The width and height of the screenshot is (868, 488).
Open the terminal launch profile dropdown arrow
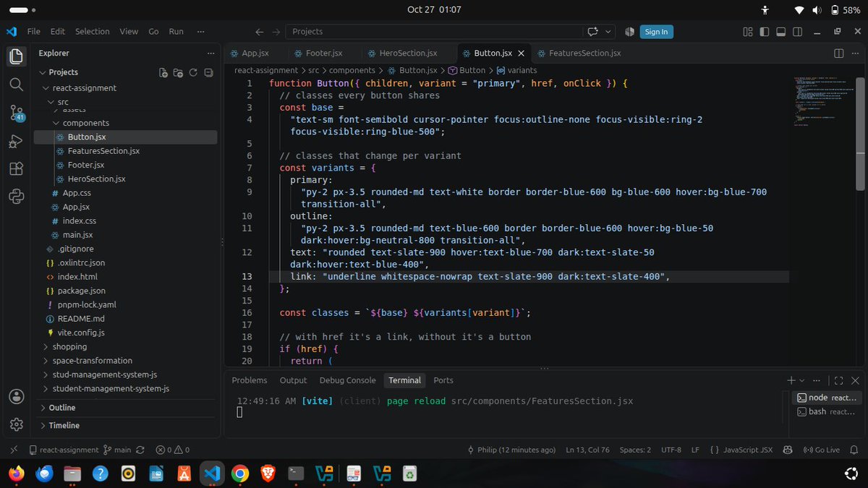coord(802,380)
